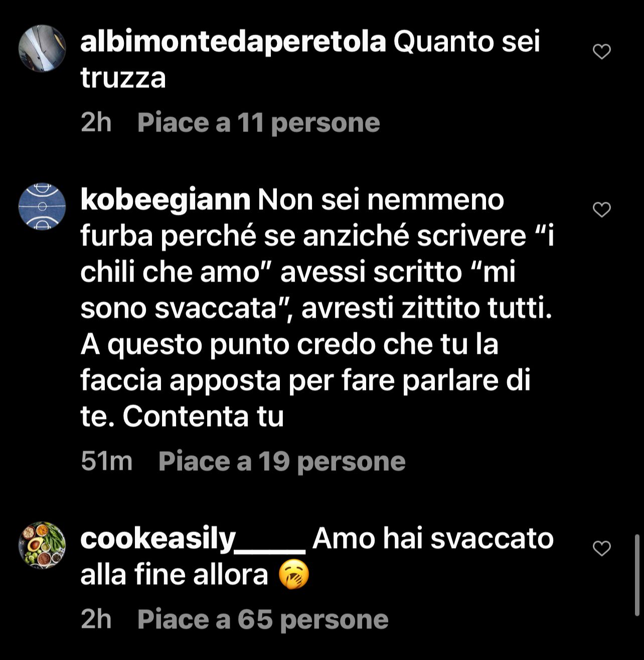Screen dimensions: 644x660
Task: Click the 51m timestamp on kobeegiann's comment
Action: (106, 461)
